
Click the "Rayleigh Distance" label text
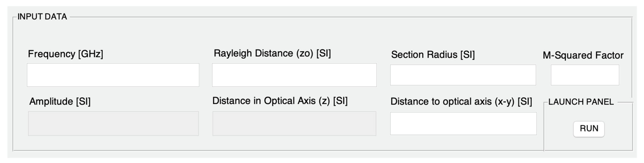point(253,54)
